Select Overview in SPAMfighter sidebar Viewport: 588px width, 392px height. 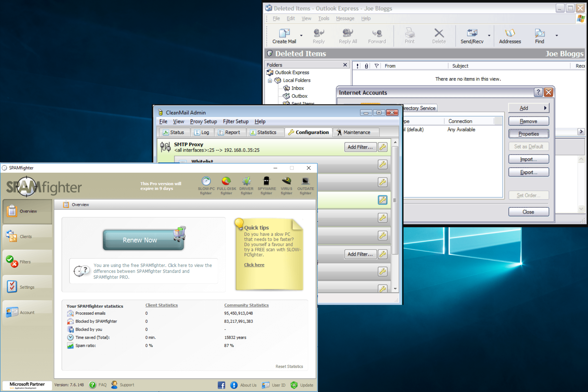[x=28, y=211]
